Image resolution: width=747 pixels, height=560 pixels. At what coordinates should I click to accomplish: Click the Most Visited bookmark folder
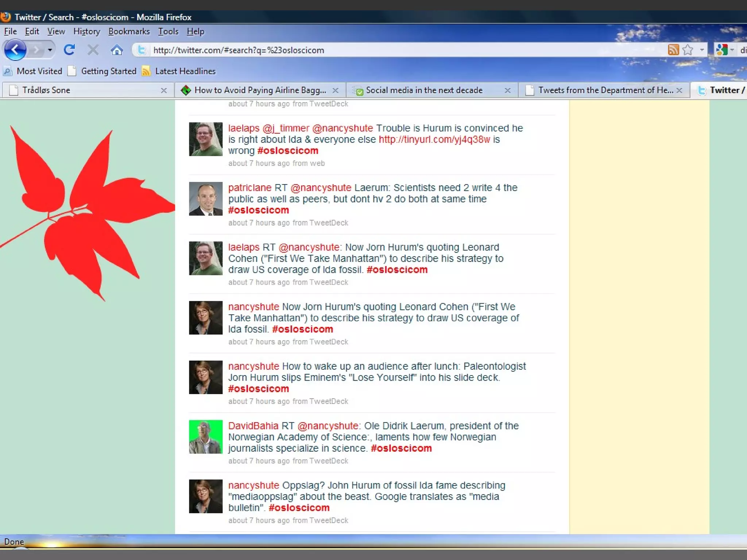click(39, 71)
